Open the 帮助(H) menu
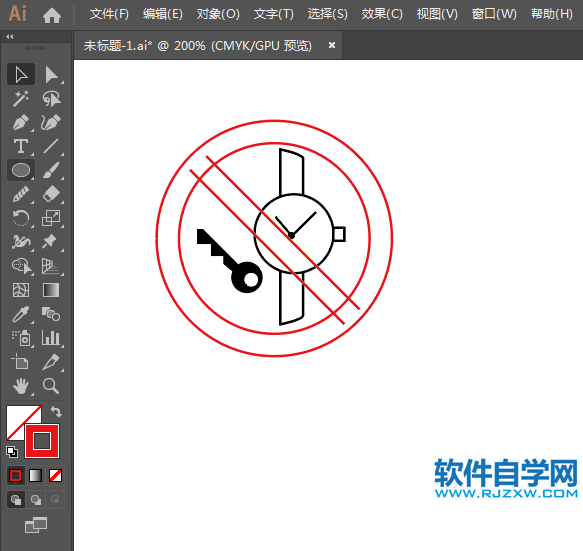Image resolution: width=583 pixels, height=551 pixels. (552, 14)
